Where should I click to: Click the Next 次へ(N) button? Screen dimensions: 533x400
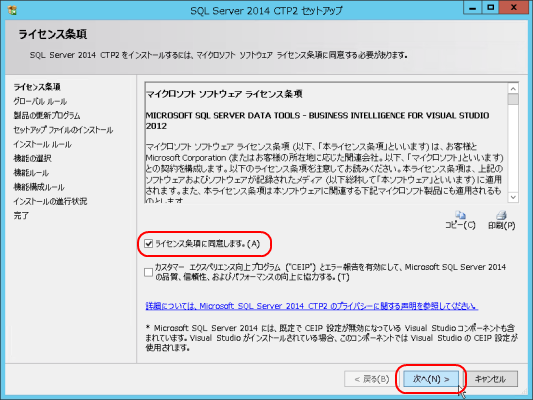431,379
